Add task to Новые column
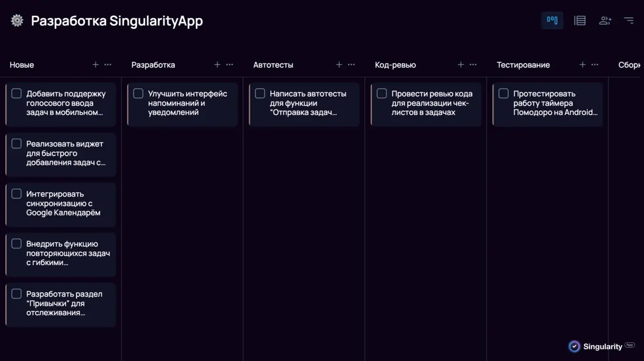The height and width of the screenshot is (361, 644). tap(95, 65)
